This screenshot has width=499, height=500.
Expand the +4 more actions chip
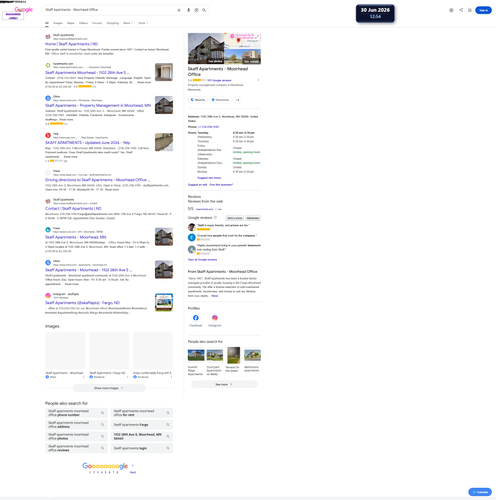(237, 100)
